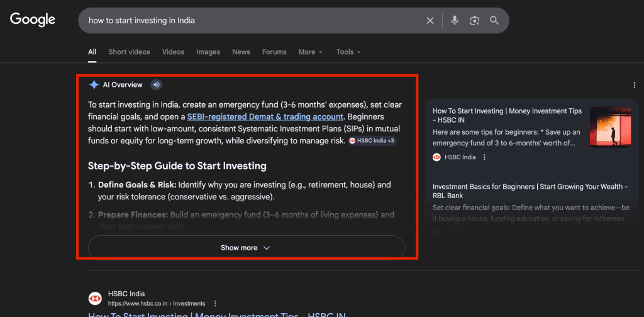This screenshot has width=644, height=317.
Task: Open SEBI-registered Demat & trading account link
Action: pos(265,116)
